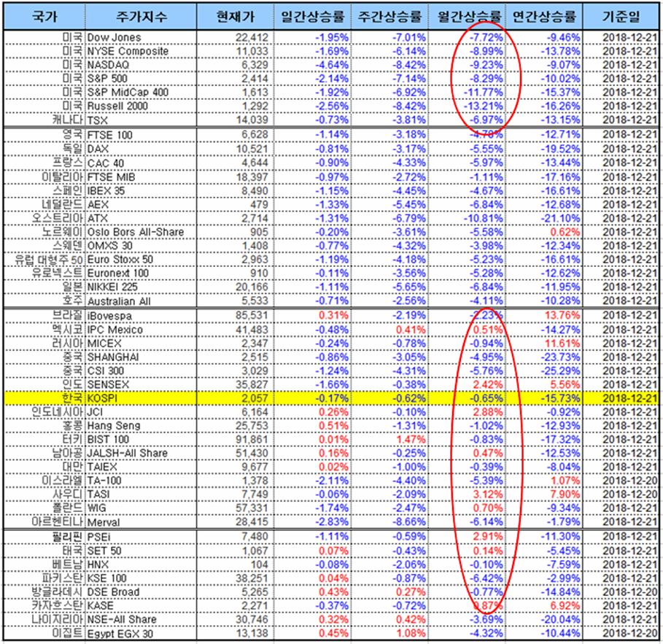Image resolution: width=663 pixels, height=644 pixels.
Task: Select the NIKKEI 225 cell
Action: 141,287
